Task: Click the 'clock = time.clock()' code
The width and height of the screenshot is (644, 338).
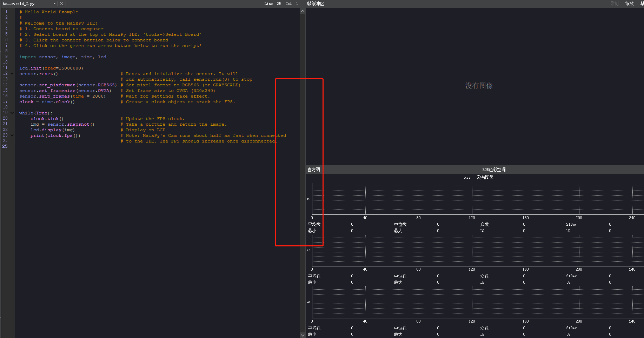Action: 47,102
